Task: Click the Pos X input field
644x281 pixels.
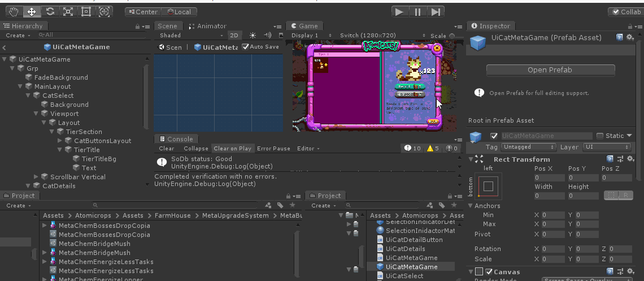Action: 550,178
